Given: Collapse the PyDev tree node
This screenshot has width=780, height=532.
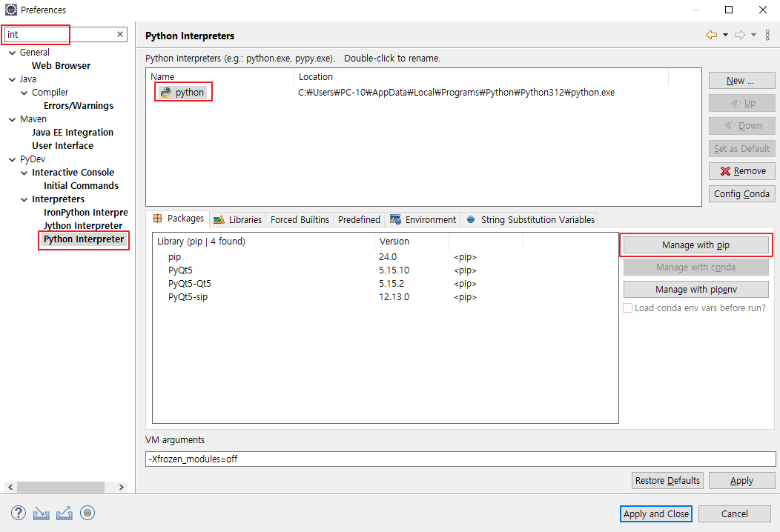Looking at the screenshot, I should pyautogui.click(x=13, y=159).
